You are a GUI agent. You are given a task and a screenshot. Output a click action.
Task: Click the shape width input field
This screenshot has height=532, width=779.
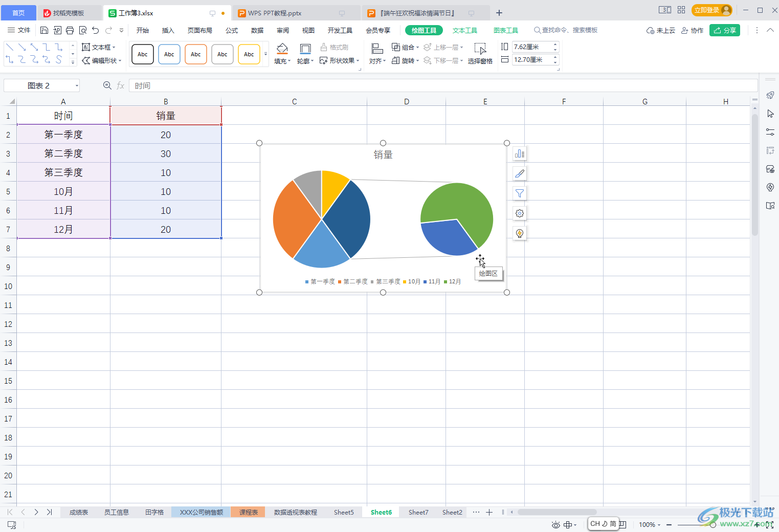click(x=532, y=60)
